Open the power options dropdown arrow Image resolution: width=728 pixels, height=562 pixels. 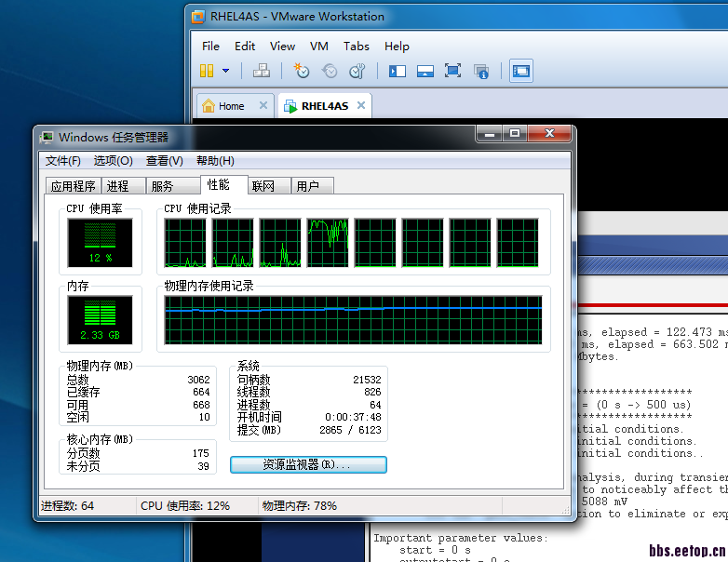tap(225, 71)
